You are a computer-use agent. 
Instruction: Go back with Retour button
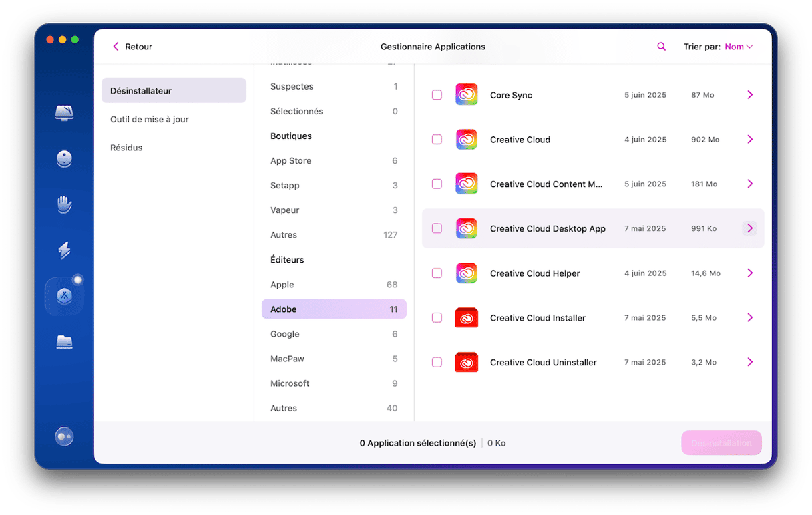132,47
